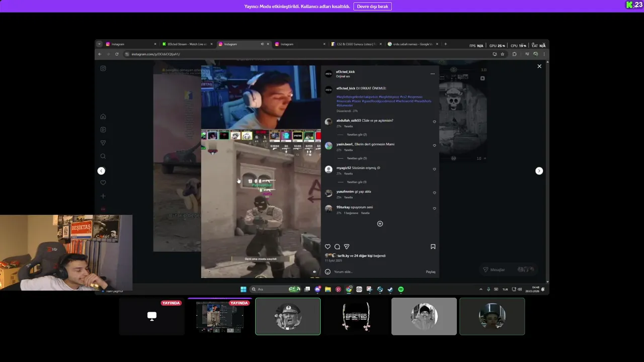Click the Yorum ekle comment field
The height and width of the screenshot is (362, 644).
tap(379, 272)
